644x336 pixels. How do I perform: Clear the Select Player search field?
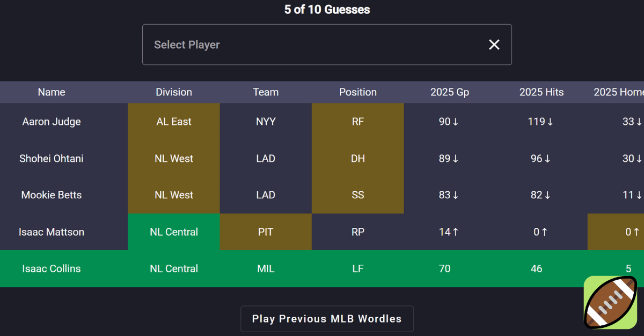click(x=494, y=44)
